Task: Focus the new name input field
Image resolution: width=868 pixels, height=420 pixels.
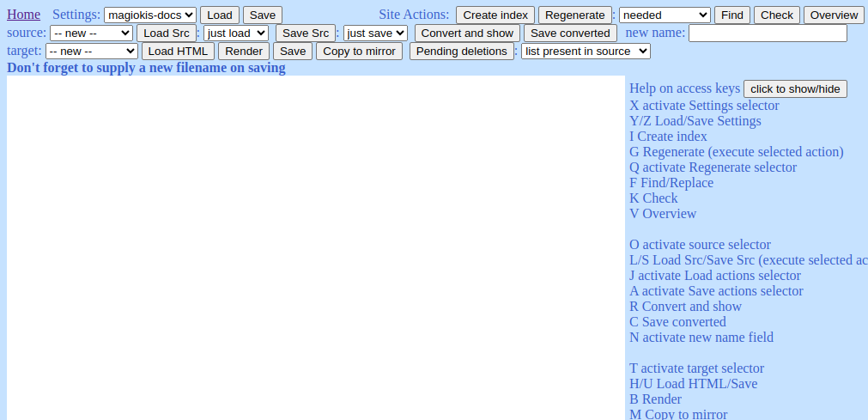Action: tap(768, 33)
